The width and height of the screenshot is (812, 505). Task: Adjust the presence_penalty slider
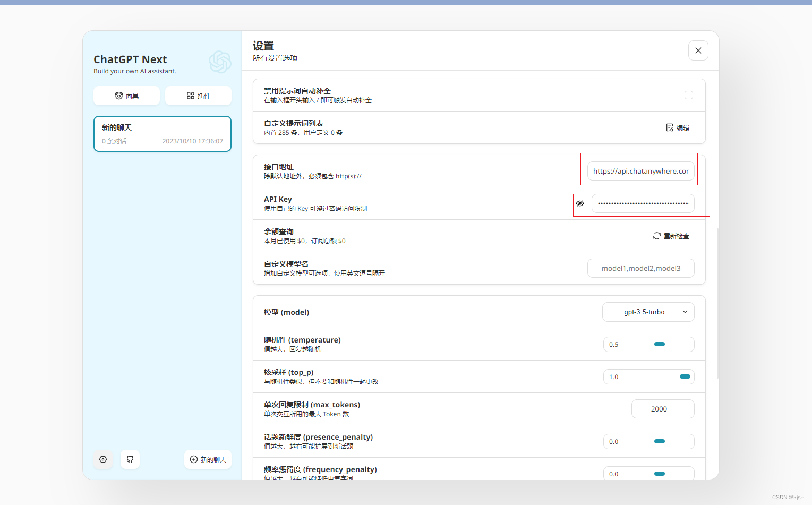660,441
